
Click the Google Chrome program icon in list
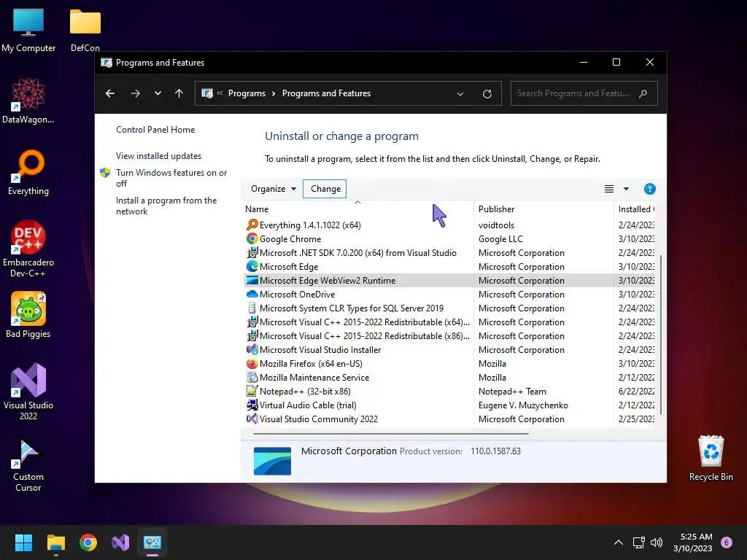[x=252, y=238]
